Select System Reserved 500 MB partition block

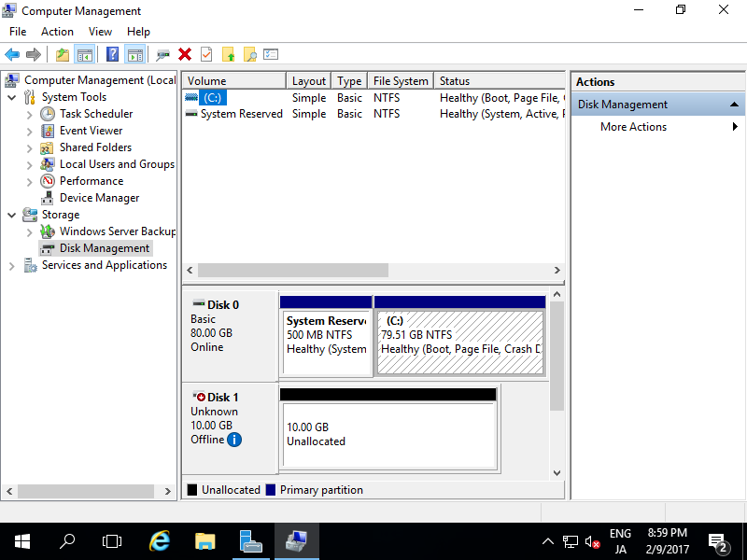(x=326, y=336)
